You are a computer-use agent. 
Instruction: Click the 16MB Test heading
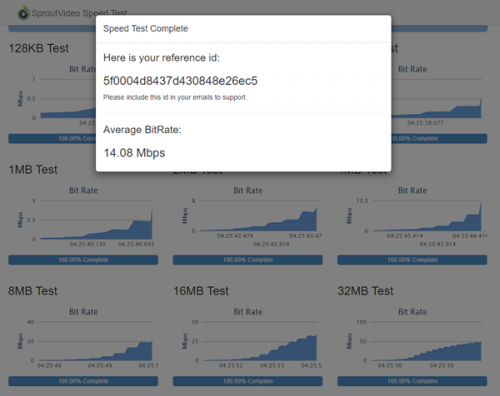pyautogui.click(x=201, y=291)
